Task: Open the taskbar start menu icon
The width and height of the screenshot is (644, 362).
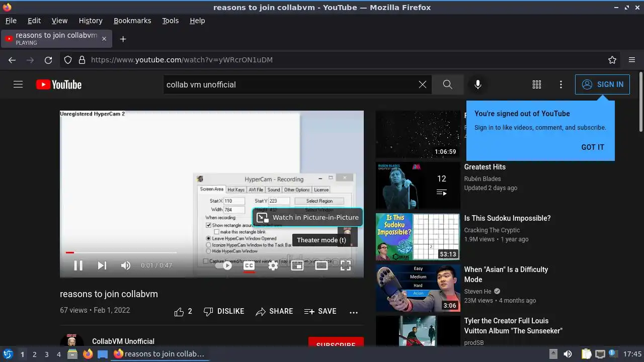Action: [8, 354]
